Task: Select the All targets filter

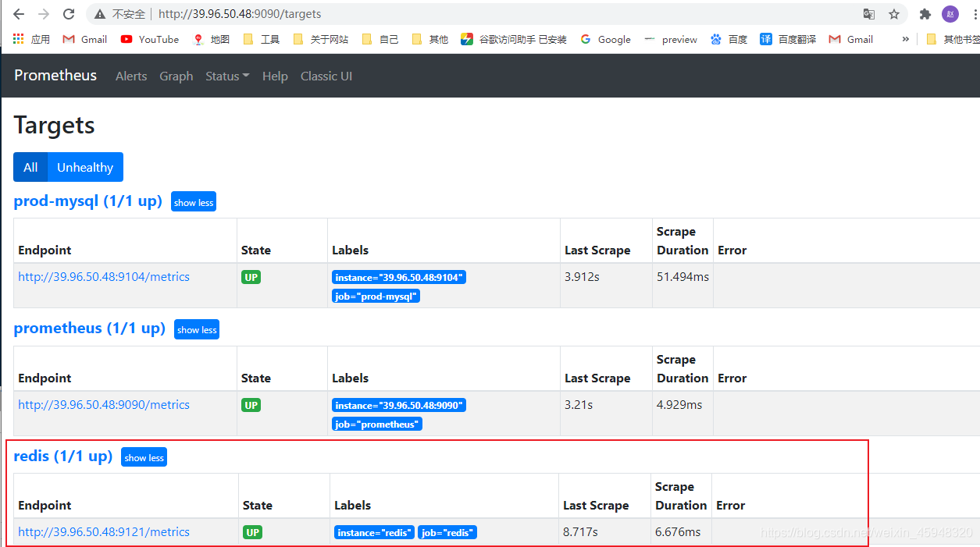Action: [30, 167]
